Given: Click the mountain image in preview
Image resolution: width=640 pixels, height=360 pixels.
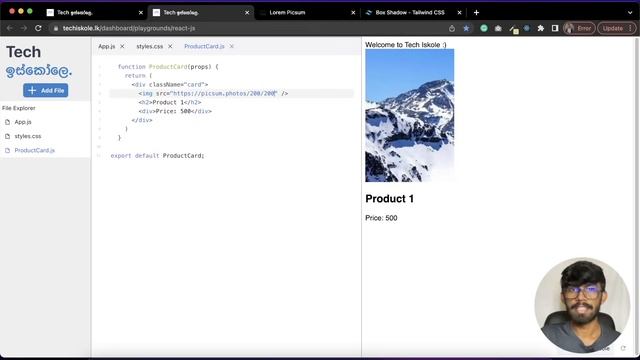Looking at the screenshot, I should [x=409, y=116].
